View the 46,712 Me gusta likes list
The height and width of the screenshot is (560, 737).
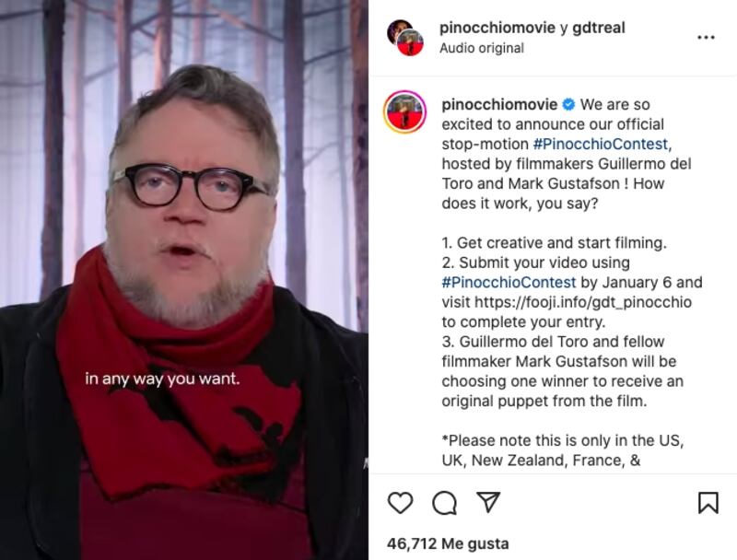click(448, 543)
